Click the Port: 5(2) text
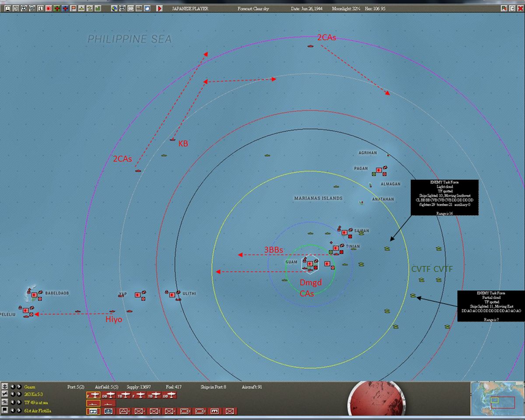The height and width of the screenshot is (420, 525). [x=76, y=387]
